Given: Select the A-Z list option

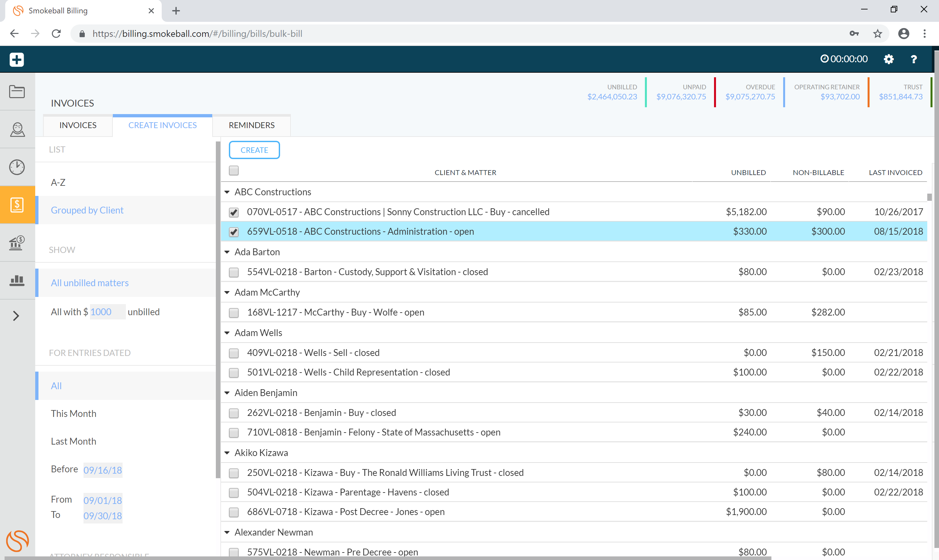Looking at the screenshot, I should tap(58, 183).
